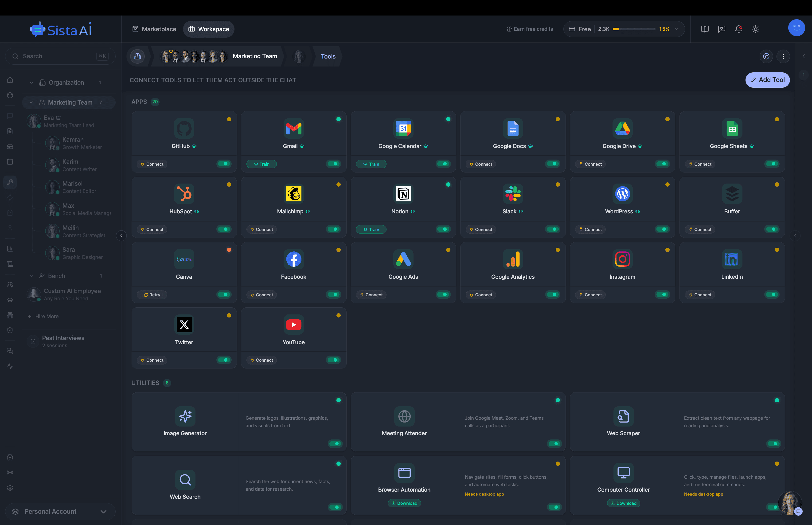Image resolution: width=812 pixels, height=525 pixels.
Task: Collapse the left sidebar panel arrow
Action: (x=121, y=235)
